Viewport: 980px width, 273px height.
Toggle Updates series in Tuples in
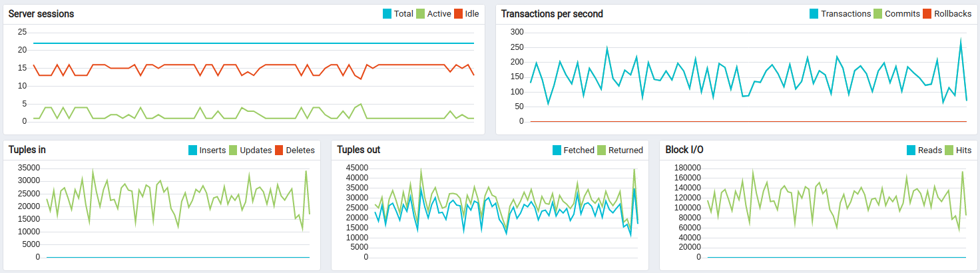[255, 150]
